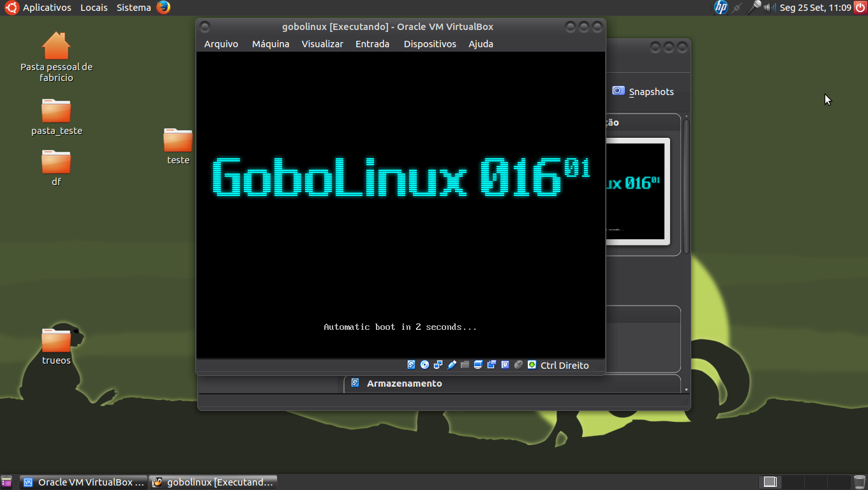Open the Sistema menu on top panel
The width and height of the screenshot is (868, 490).
(133, 8)
